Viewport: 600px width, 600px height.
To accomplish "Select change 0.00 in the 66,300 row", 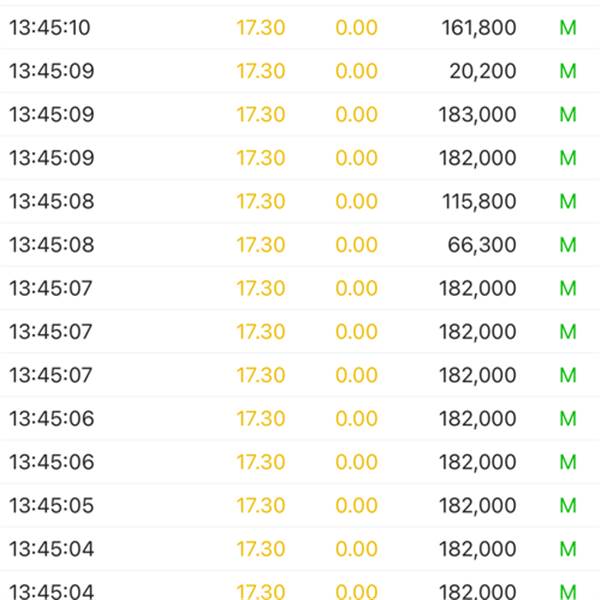I will click(357, 245).
